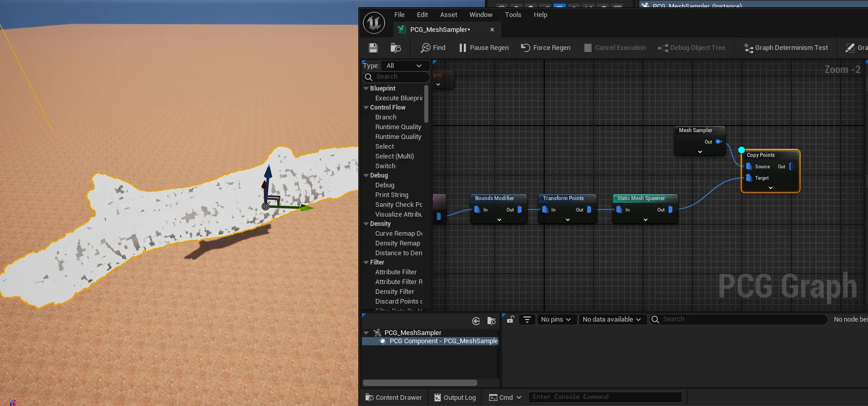Open the Output Log
The image size is (868, 406).
(455, 397)
